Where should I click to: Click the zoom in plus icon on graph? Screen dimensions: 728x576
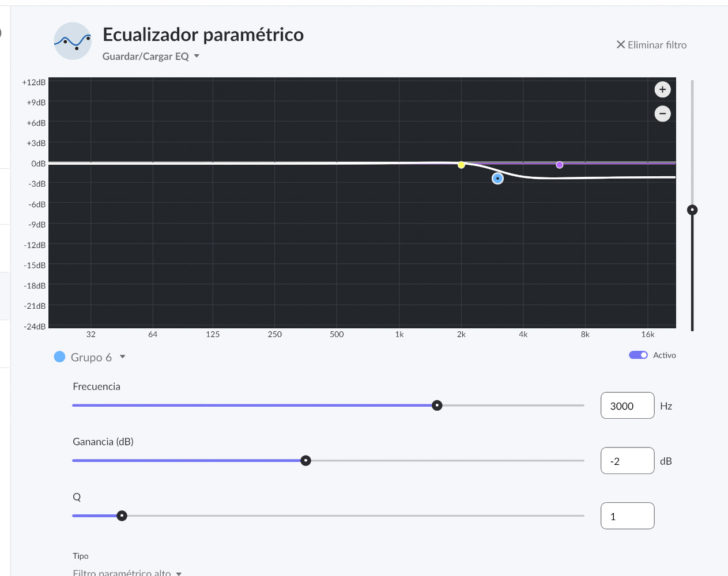(662, 89)
